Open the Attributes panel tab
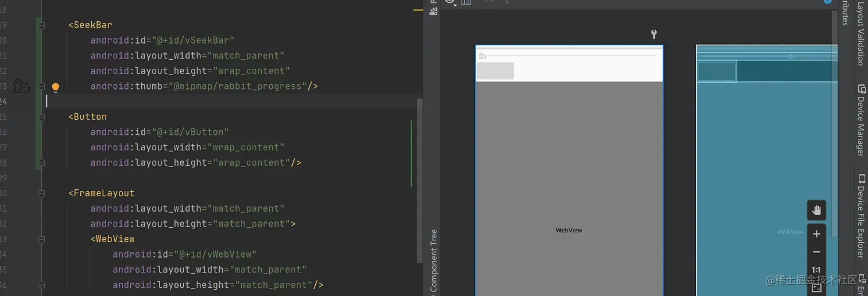The width and height of the screenshot is (868, 296). pyautogui.click(x=844, y=13)
